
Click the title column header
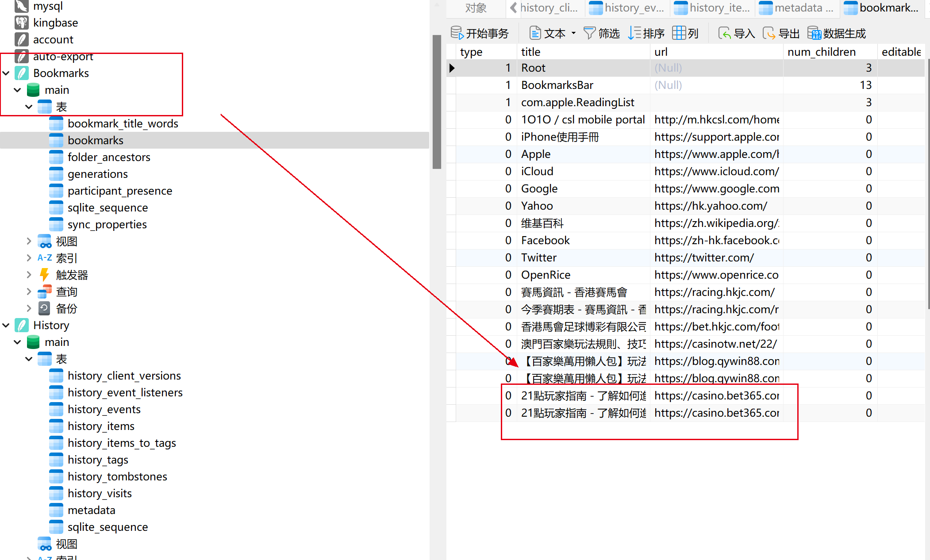[584, 52]
